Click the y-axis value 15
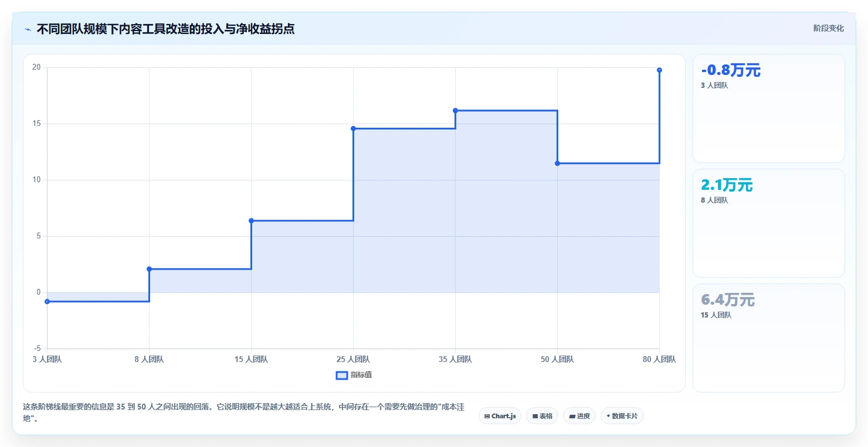The image size is (868, 447). click(x=36, y=124)
